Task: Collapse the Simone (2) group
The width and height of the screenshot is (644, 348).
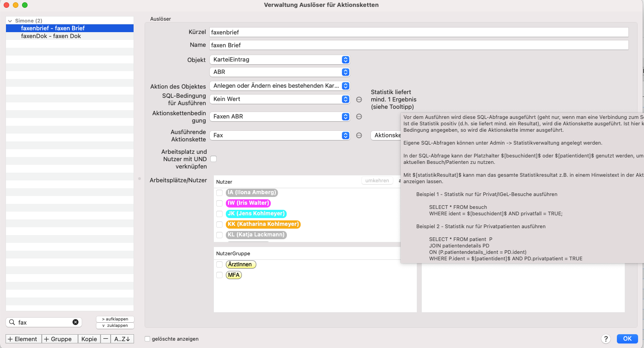Action: point(10,21)
